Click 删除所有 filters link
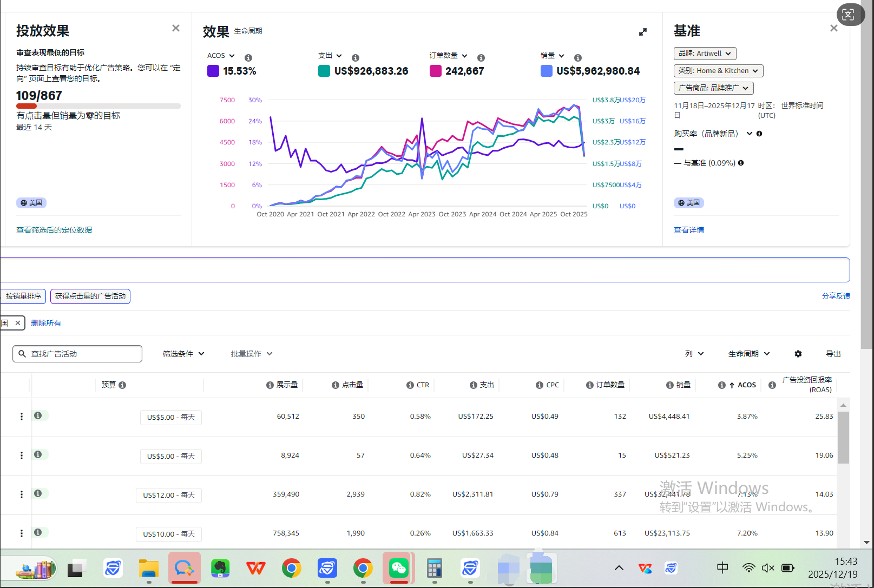Image resolution: width=874 pixels, height=588 pixels. pos(46,323)
